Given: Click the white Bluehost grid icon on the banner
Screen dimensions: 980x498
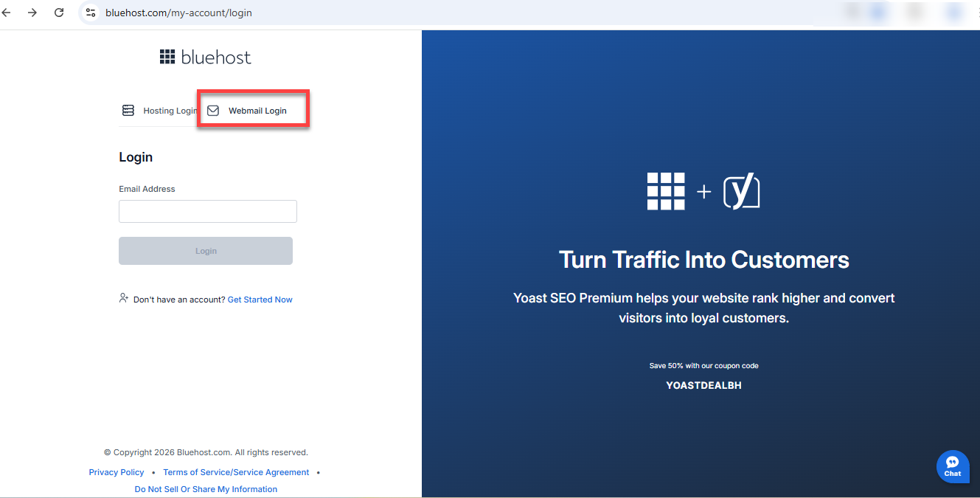Looking at the screenshot, I should coord(666,190).
